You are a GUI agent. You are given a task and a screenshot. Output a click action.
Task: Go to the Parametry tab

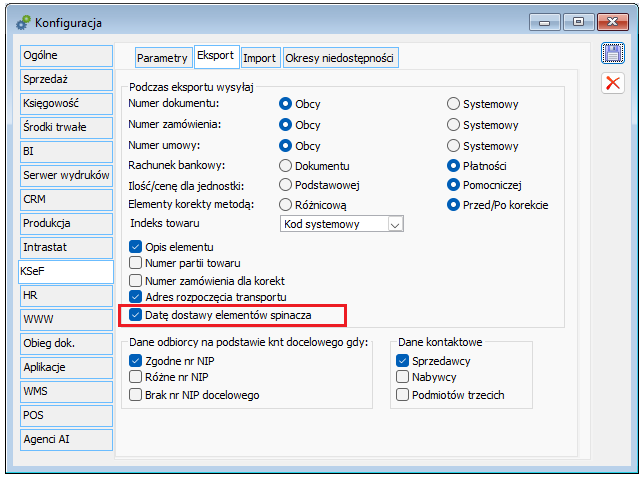click(x=162, y=58)
